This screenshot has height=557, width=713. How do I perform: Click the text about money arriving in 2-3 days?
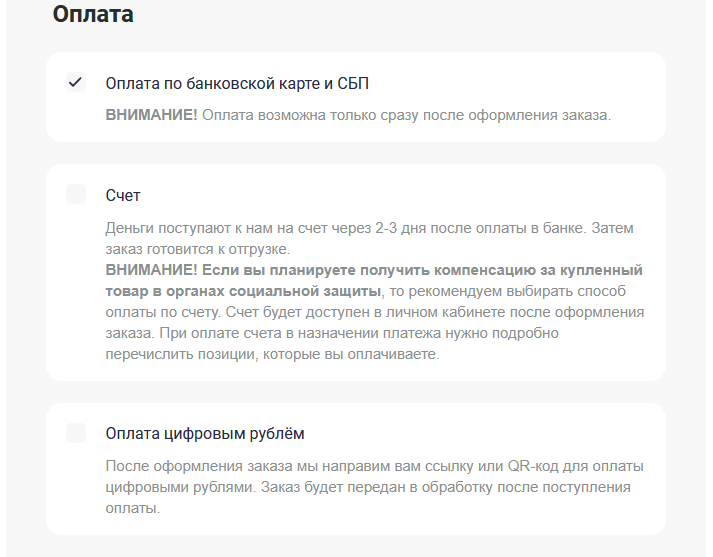point(369,238)
